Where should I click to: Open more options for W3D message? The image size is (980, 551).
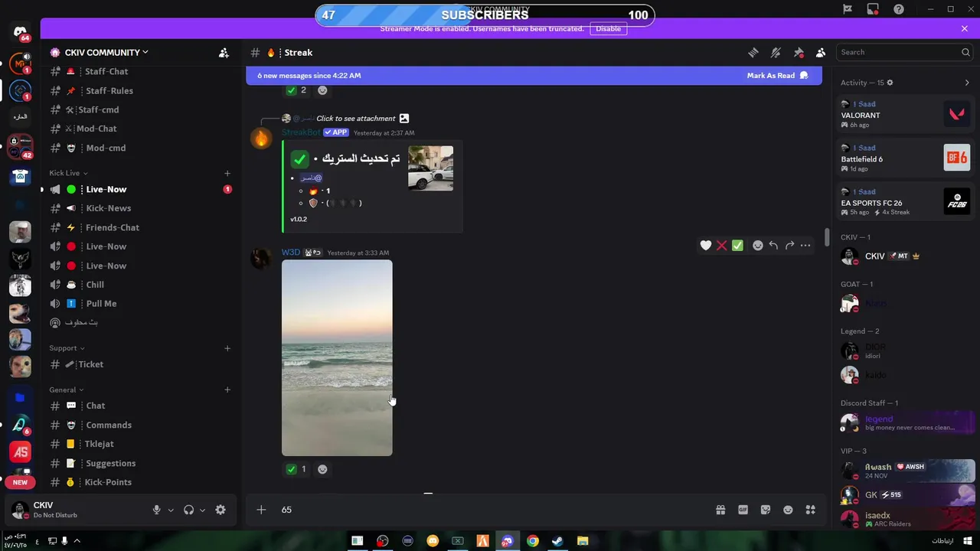tap(805, 246)
